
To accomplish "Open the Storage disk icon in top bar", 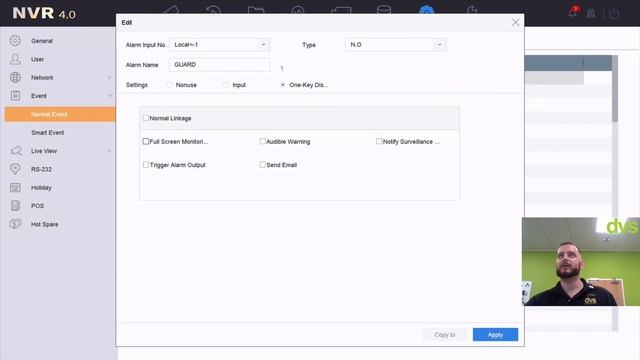I will pos(384,9).
